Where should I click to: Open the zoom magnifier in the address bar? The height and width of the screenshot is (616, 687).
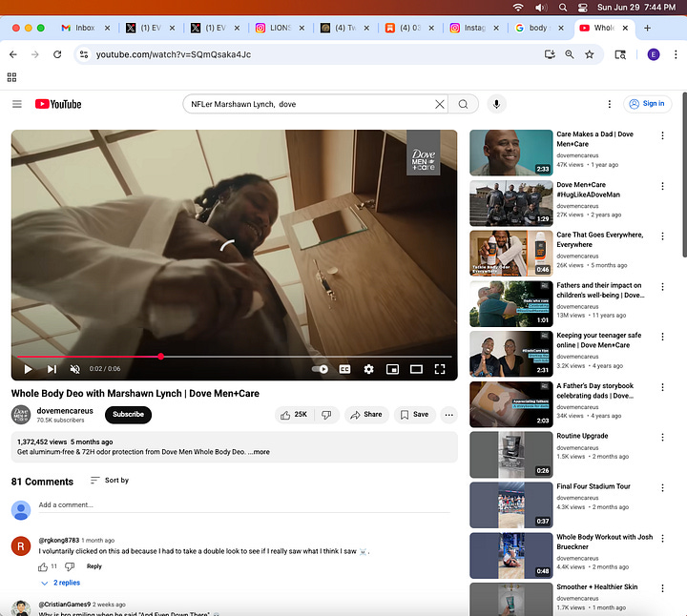(x=569, y=54)
